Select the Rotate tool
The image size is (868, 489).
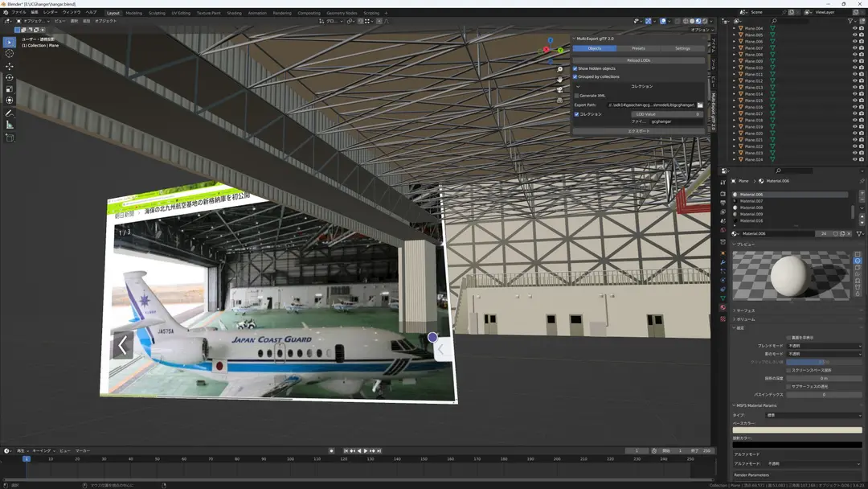10,77
